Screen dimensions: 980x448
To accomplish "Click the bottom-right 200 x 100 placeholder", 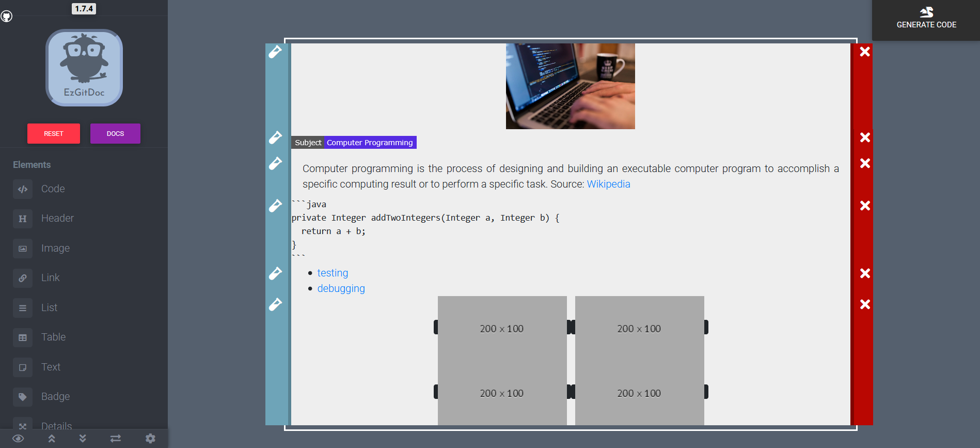I will pyautogui.click(x=639, y=393).
